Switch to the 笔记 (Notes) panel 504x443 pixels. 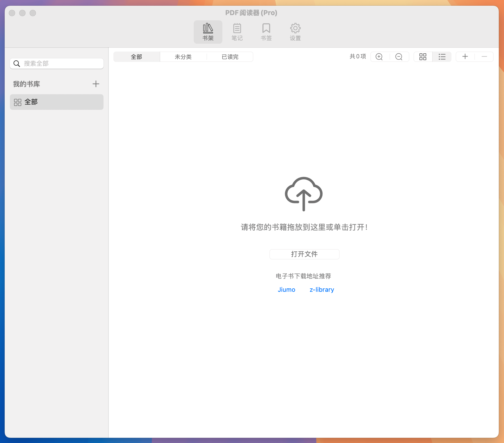237,31
